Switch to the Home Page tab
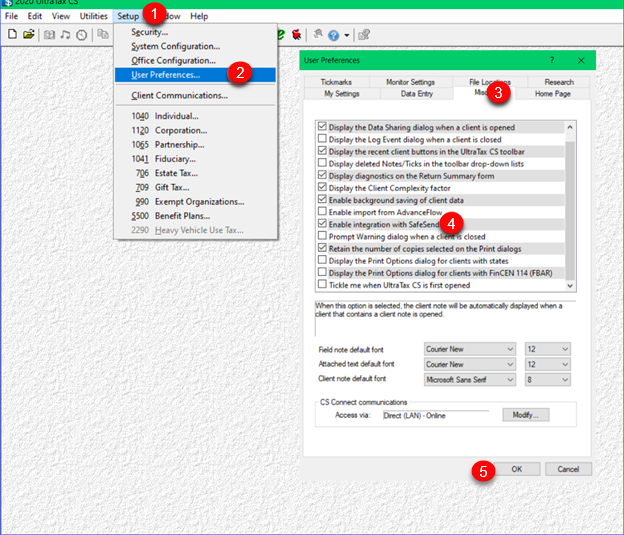624x535 pixels. [552, 94]
